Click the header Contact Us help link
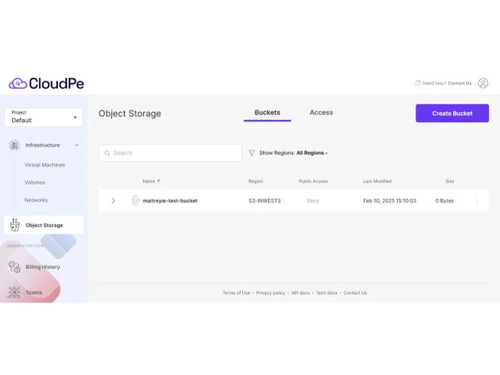 point(459,83)
